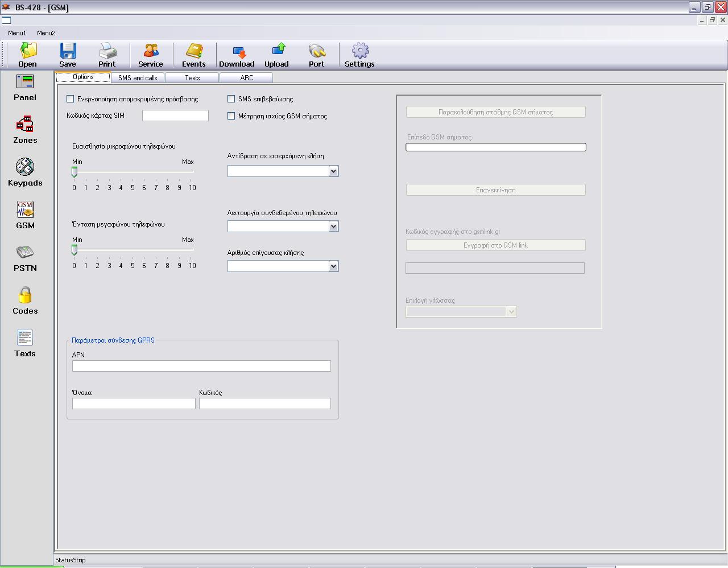The height and width of the screenshot is (568, 728).
Task: Open the Keypads configuration section
Action: point(25,172)
